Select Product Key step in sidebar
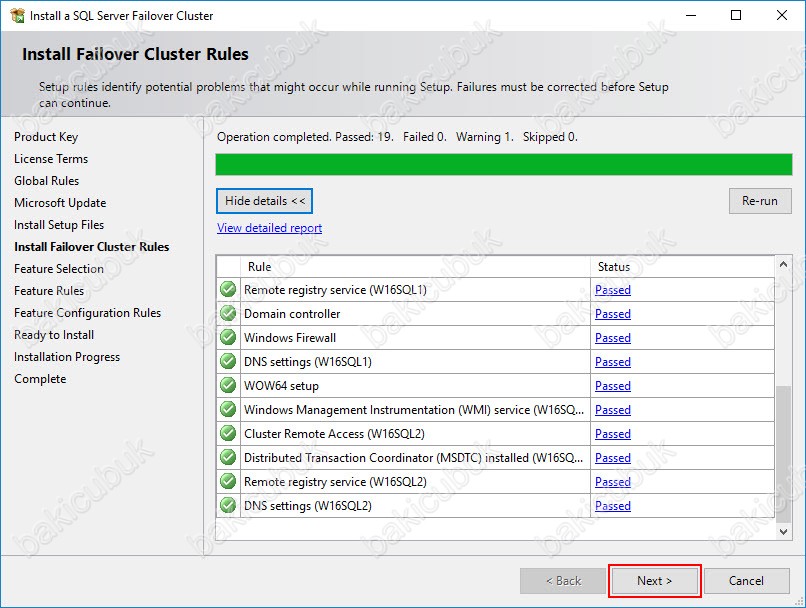This screenshot has width=806, height=608. click(46, 137)
